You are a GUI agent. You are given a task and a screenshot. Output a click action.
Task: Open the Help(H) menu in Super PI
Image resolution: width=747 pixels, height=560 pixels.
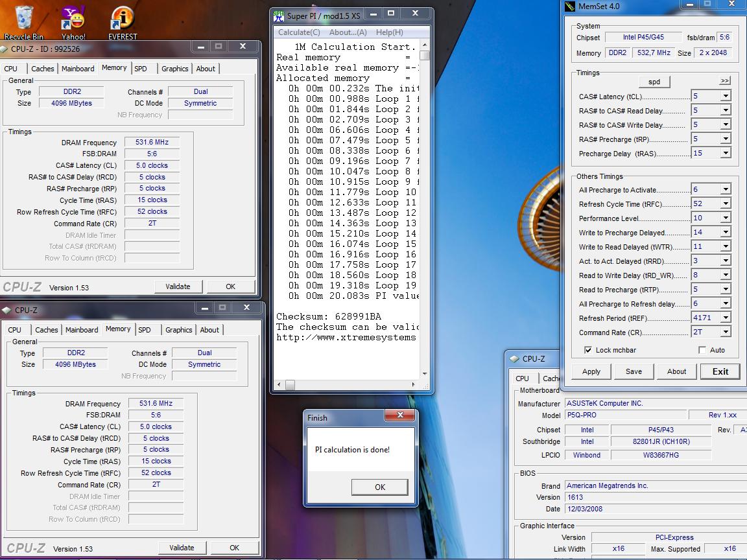(389, 32)
